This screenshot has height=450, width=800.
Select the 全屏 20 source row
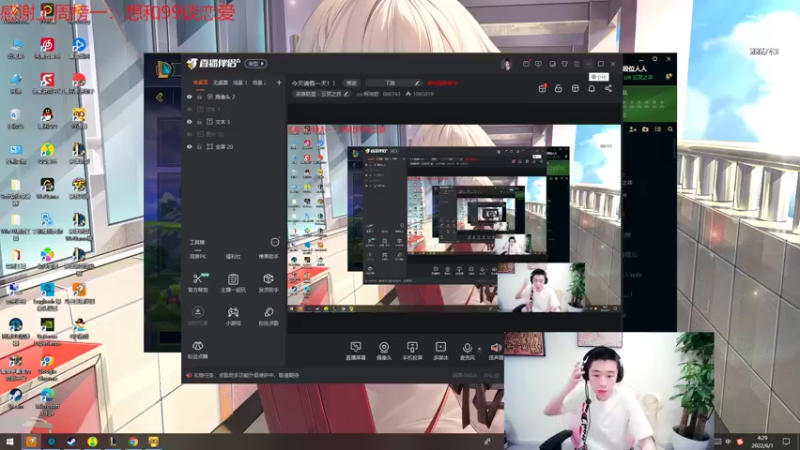click(x=233, y=146)
